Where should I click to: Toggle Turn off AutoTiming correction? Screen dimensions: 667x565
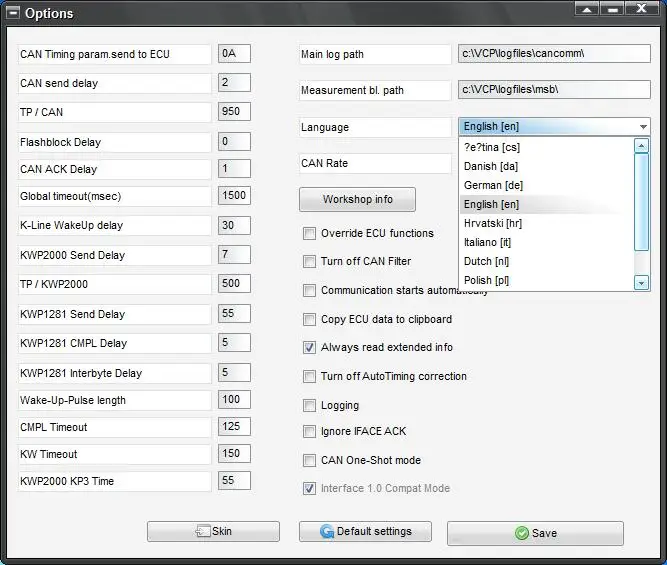[x=309, y=377]
